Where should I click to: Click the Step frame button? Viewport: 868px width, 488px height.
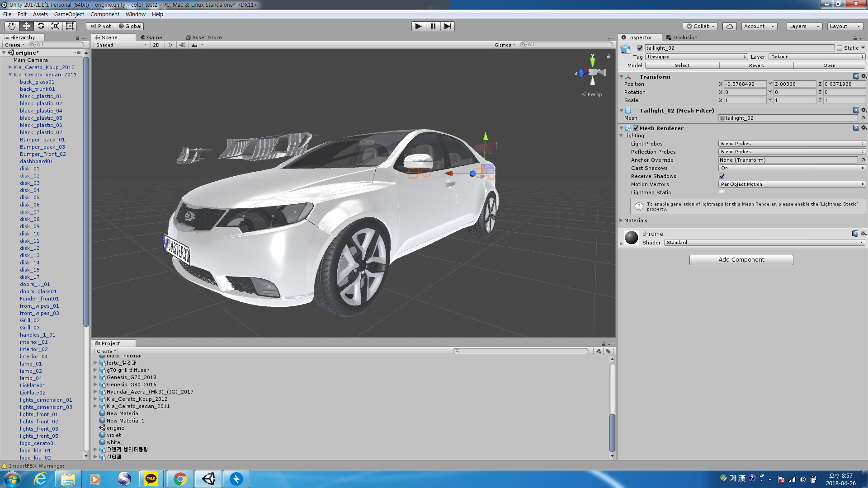point(448,26)
